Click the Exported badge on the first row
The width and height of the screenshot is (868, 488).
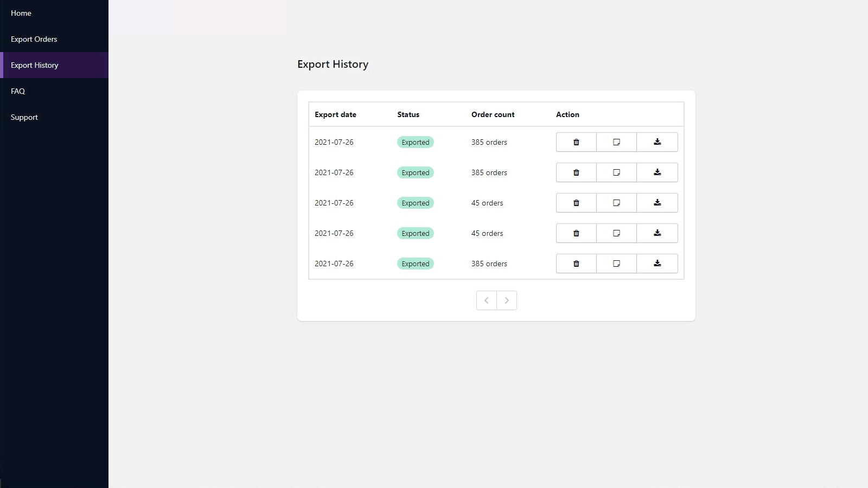[415, 142]
